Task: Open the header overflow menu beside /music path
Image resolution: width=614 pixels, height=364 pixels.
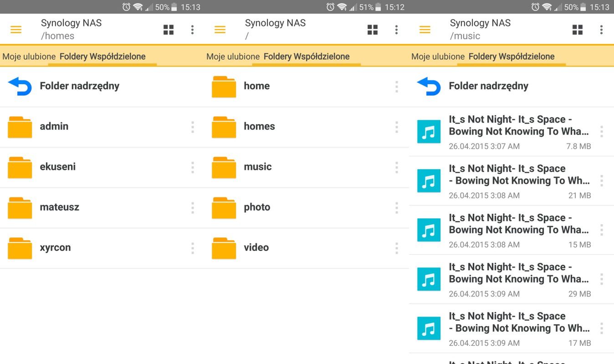Action: click(601, 30)
